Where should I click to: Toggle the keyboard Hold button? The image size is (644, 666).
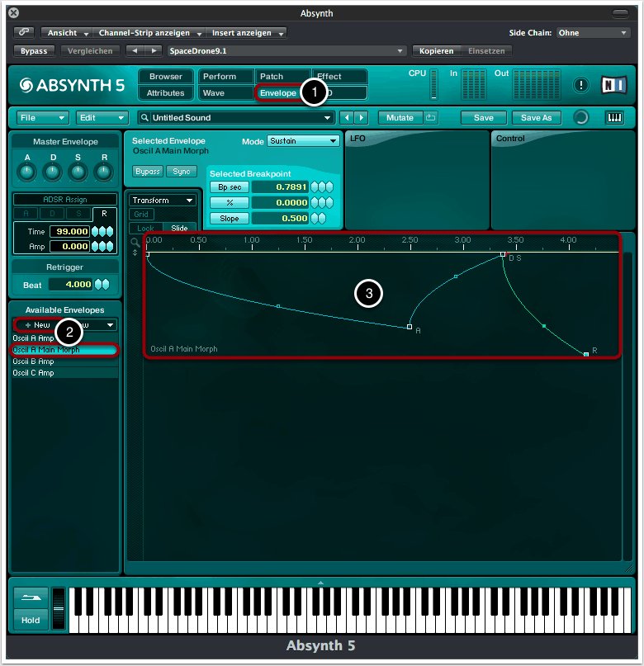click(31, 620)
